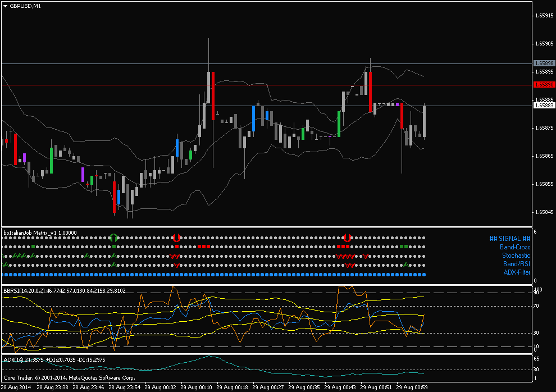This screenshot has width=556, height=392.
Task: Click the Band-Cross legend label
Action: 515,247
